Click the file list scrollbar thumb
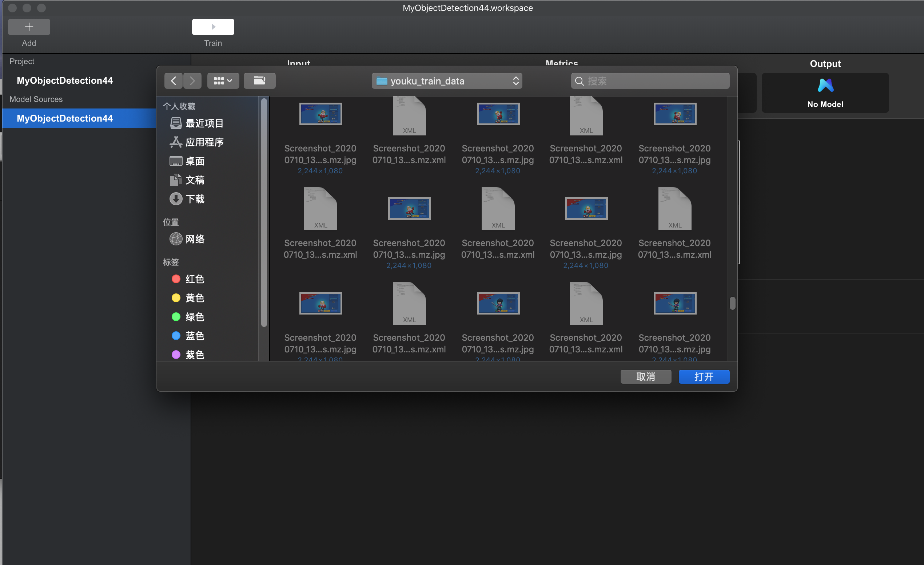Viewport: 924px width, 565px height. [x=732, y=303]
